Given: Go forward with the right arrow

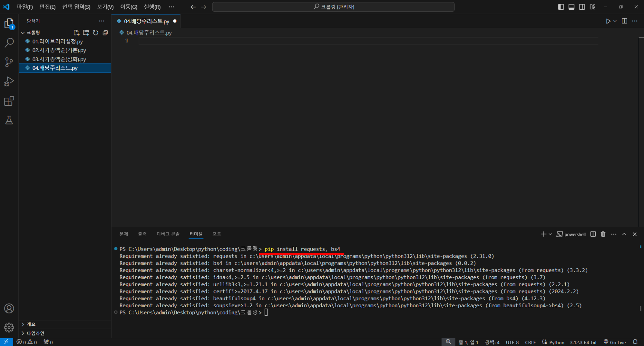Looking at the screenshot, I should click(204, 7).
